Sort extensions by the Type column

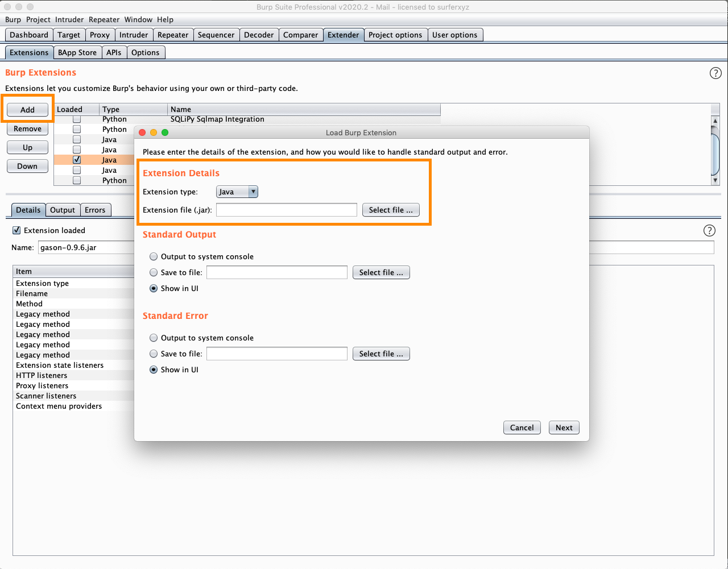pyautogui.click(x=133, y=109)
